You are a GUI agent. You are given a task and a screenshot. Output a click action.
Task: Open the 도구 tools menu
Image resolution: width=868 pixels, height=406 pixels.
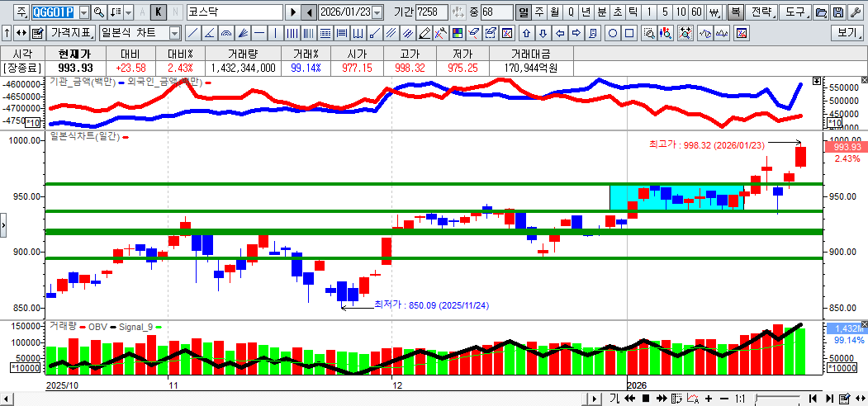click(x=794, y=12)
